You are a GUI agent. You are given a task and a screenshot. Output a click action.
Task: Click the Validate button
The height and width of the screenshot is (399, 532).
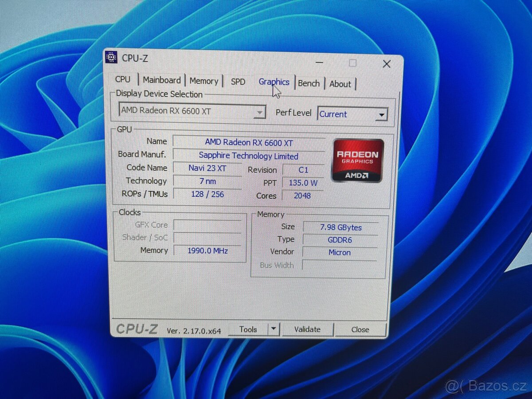pyautogui.click(x=308, y=329)
